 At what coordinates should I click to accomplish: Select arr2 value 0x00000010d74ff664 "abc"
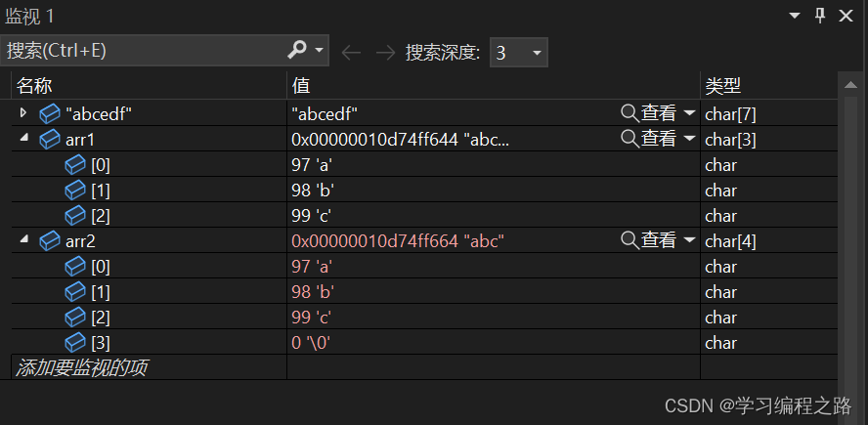tap(398, 242)
